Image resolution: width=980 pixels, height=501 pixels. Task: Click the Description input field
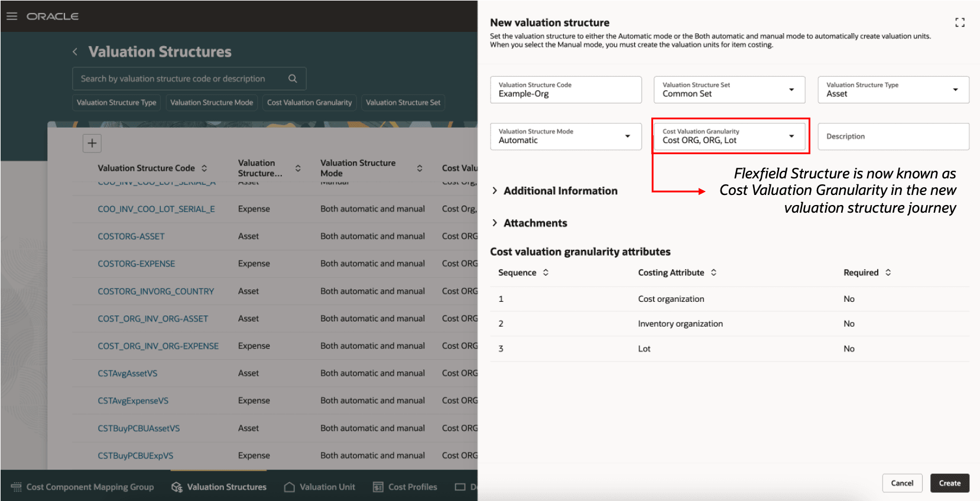893,136
